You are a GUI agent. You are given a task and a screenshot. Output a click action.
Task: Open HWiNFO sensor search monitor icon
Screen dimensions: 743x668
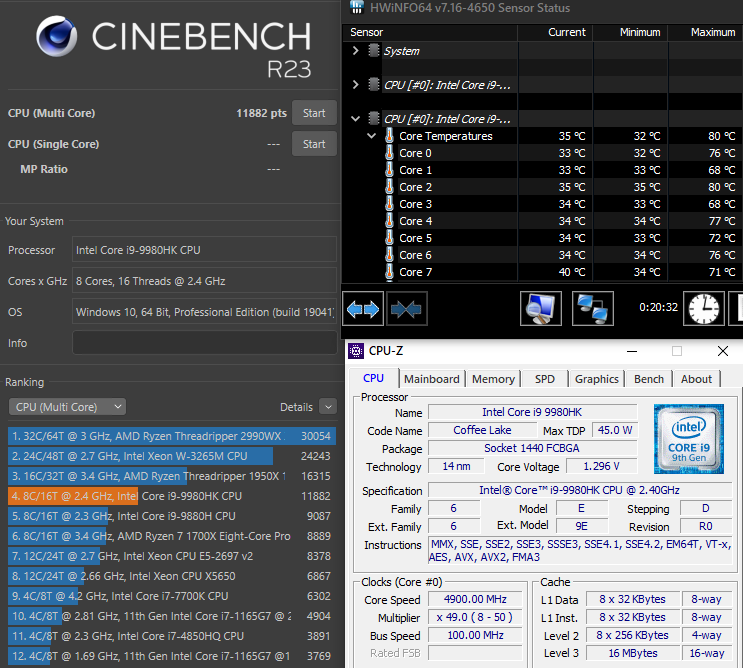[541, 309]
